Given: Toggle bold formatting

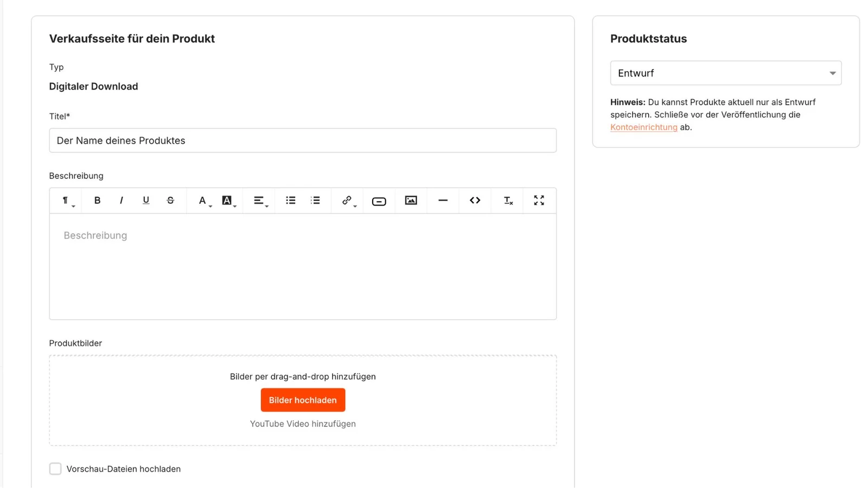Looking at the screenshot, I should pos(97,201).
